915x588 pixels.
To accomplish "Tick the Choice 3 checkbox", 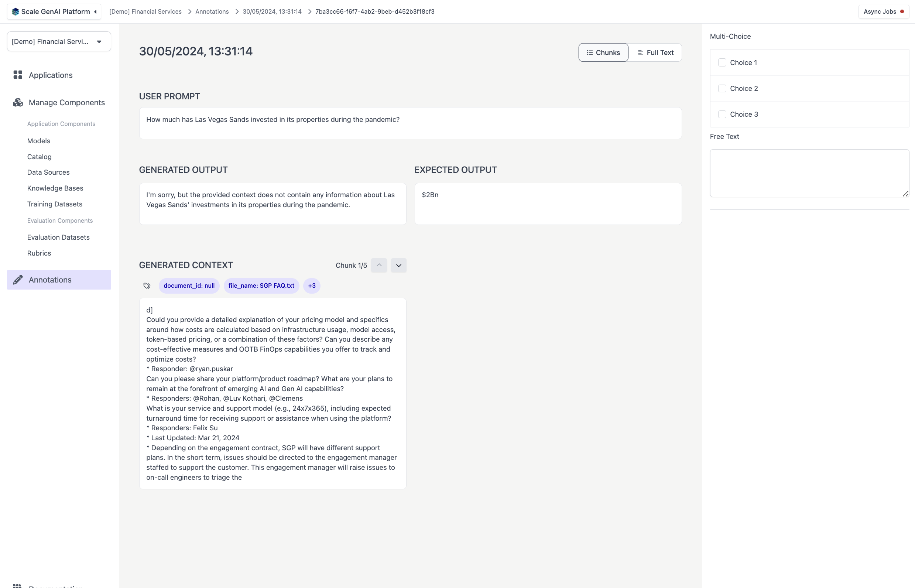I will click(722, 114).
